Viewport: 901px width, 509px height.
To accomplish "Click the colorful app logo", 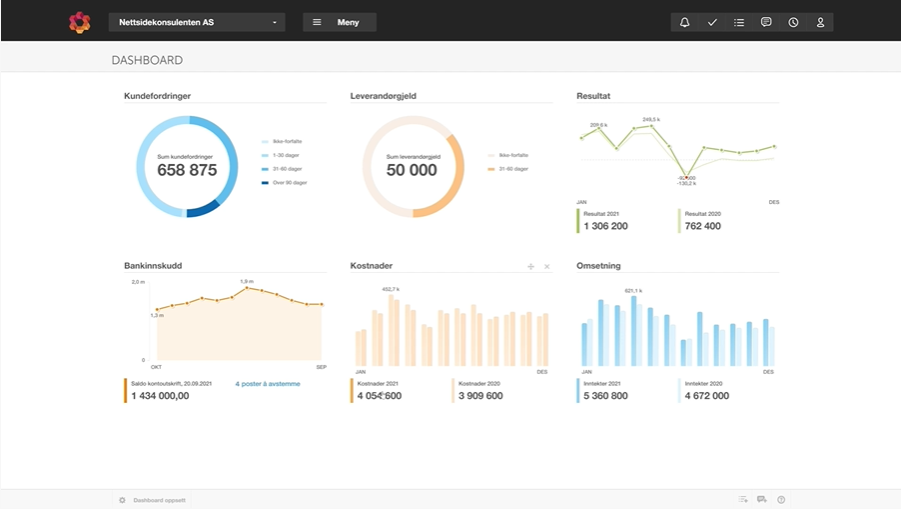I will (79, 22).
